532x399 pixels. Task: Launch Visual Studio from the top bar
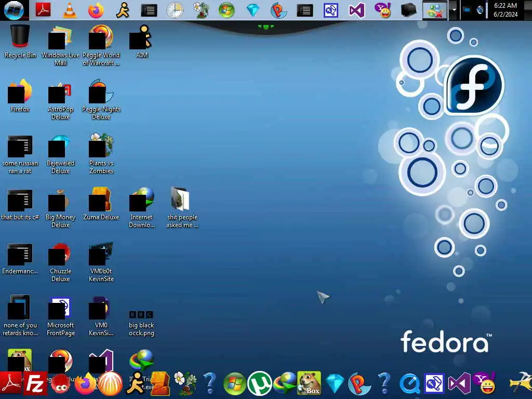(x=356, y=10)
